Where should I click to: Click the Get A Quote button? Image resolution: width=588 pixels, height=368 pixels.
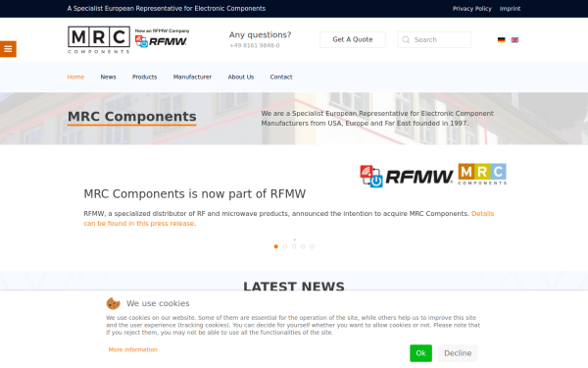(x=353, y=39)
